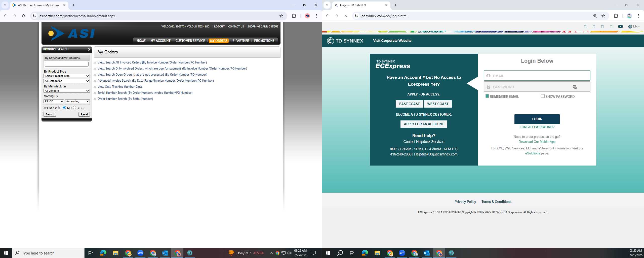The image size is (644, 258).
Task: Open the PRICE sorting dropdown
Action: (54, 101)
